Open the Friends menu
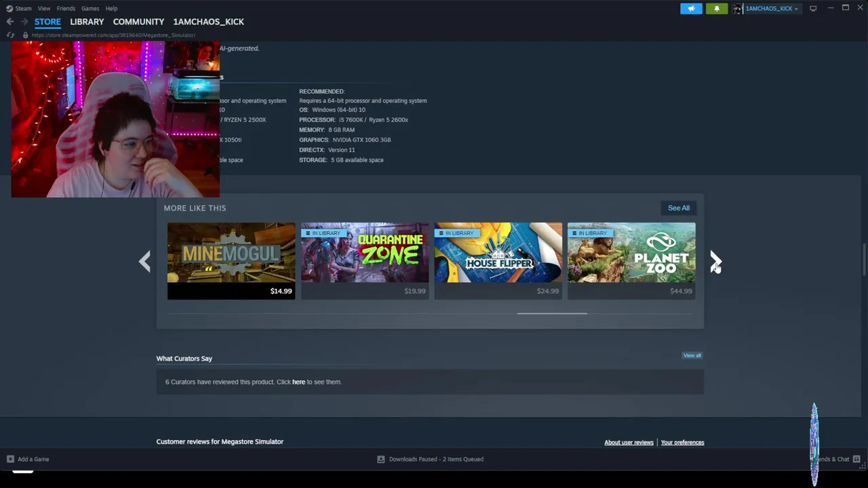Image resolution: width=868 pixels, height=488 pixels. point(66,8)
